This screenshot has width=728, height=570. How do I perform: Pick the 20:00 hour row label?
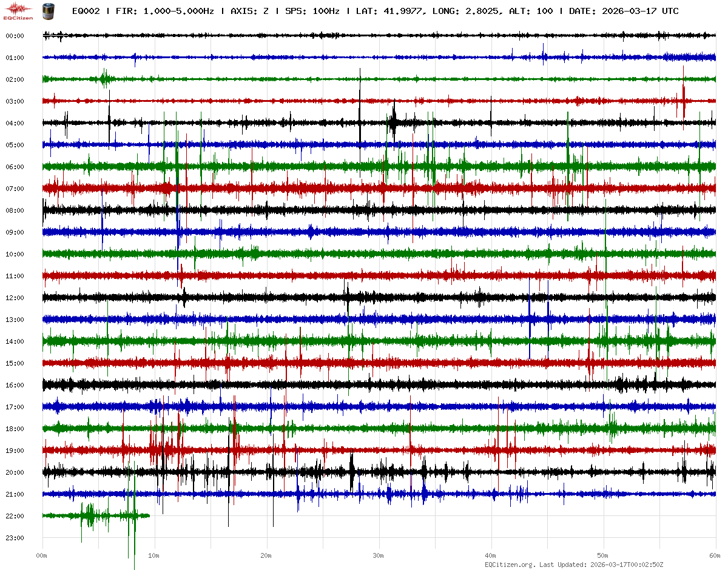click(x=15, y=472)
